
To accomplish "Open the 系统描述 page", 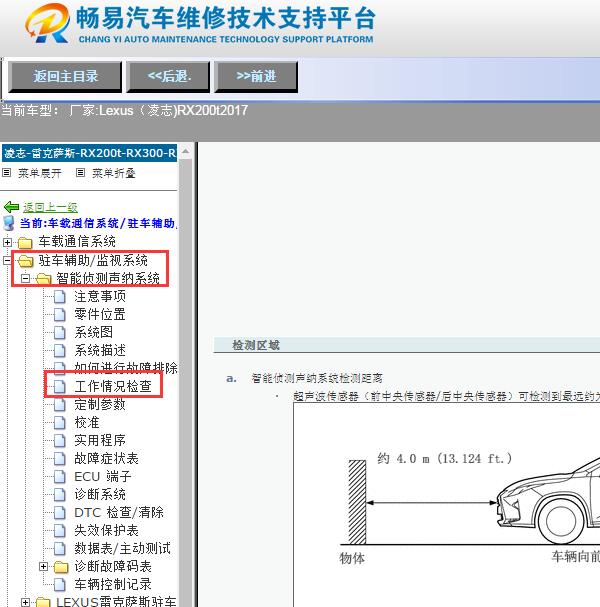I will [x=100, y=350].
